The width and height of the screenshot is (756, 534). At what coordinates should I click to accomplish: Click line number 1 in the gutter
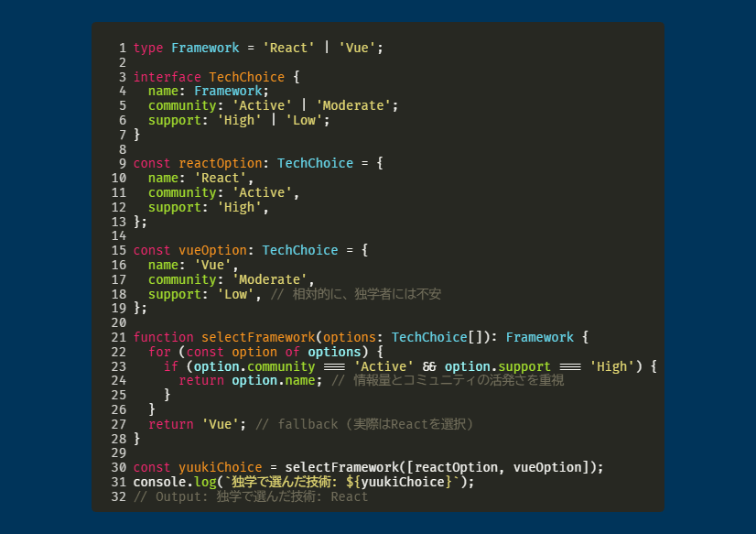pyautogui.click(x=122, y=48)
